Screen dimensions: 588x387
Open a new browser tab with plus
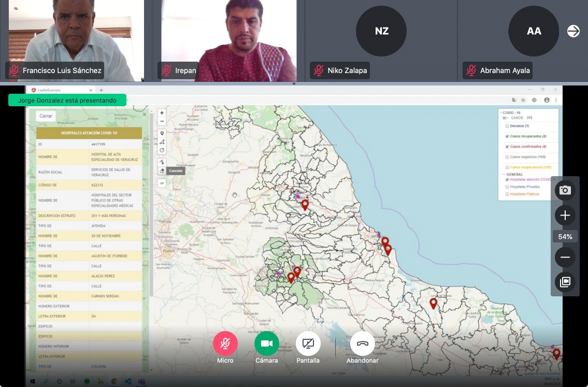[x=101, y=90]
